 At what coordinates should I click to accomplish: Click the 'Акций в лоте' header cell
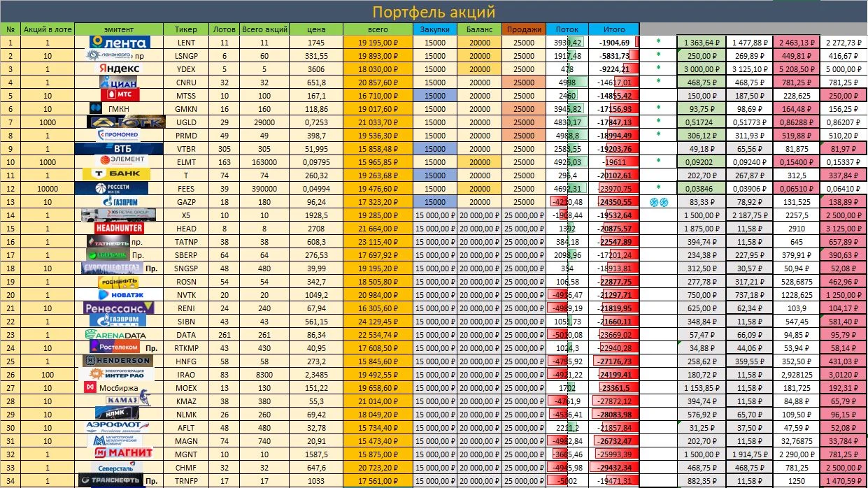click(x=47, y=29)
